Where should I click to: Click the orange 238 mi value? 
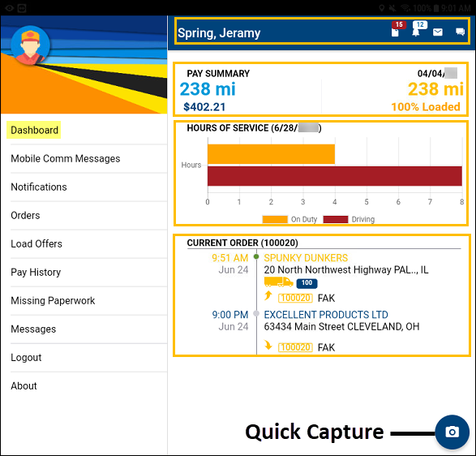pyautogui.click(x=435, y=89)
